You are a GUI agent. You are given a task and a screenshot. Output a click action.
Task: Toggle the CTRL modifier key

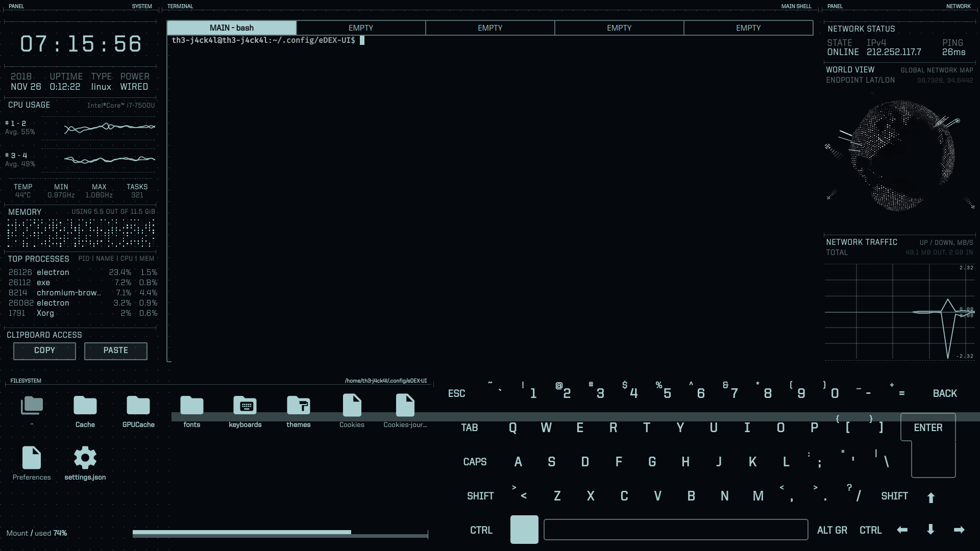pyautogui.click(x=481, y=530)
